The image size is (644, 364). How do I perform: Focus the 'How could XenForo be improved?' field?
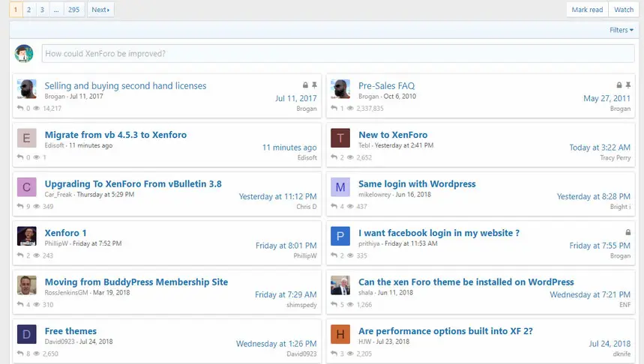[x=338, y=54]
